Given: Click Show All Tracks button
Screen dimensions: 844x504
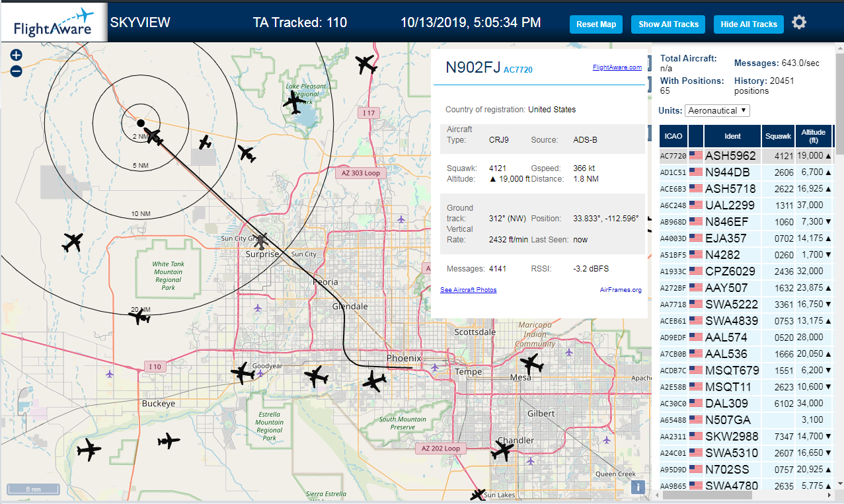Looking at the screenshot, I should click(668, 24).
